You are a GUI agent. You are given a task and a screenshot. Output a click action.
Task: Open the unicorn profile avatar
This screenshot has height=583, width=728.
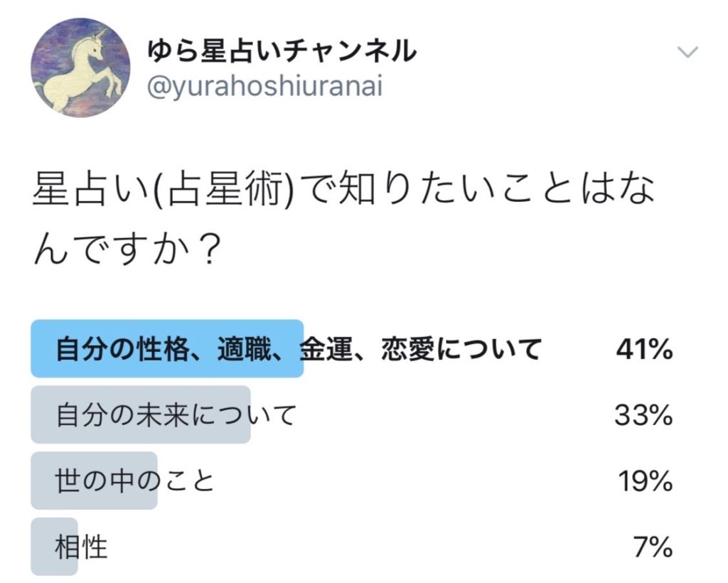coord(80,68)
